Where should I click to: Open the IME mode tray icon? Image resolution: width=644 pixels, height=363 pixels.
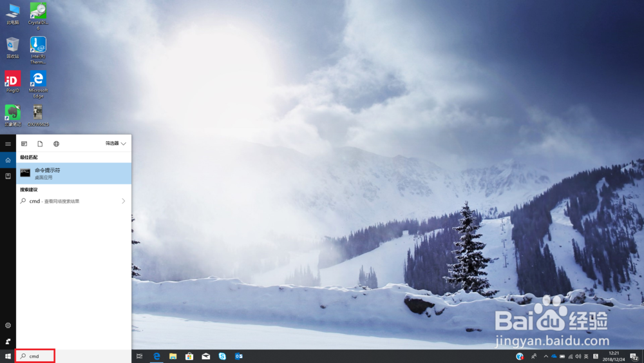[x=596, y=357]
